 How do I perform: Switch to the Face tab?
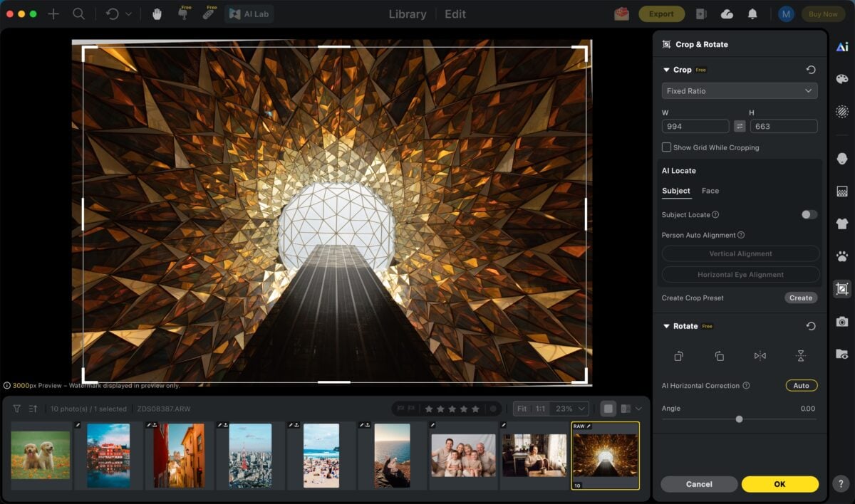(x=710, y=191)
